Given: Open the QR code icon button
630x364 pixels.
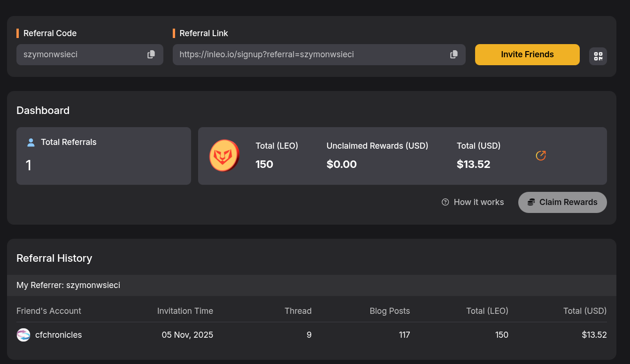Looking at the screenshot, I should [x=598, y=56].
